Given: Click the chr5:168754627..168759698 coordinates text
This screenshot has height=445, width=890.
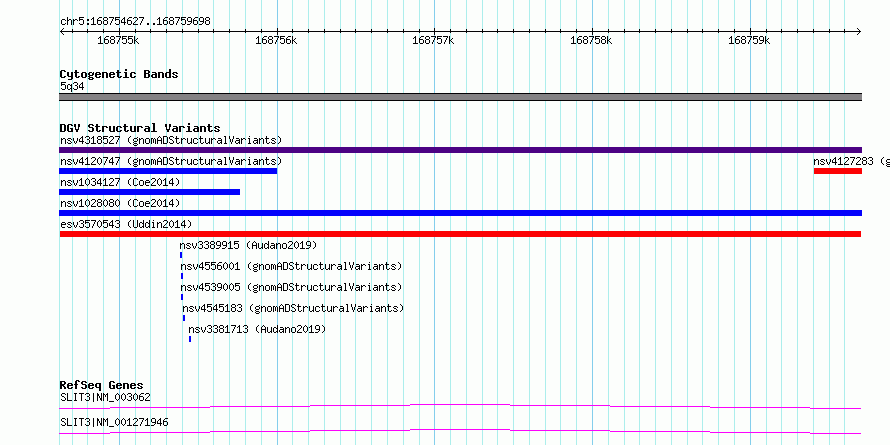Looking at the screenshot, I should pos(135,22).
